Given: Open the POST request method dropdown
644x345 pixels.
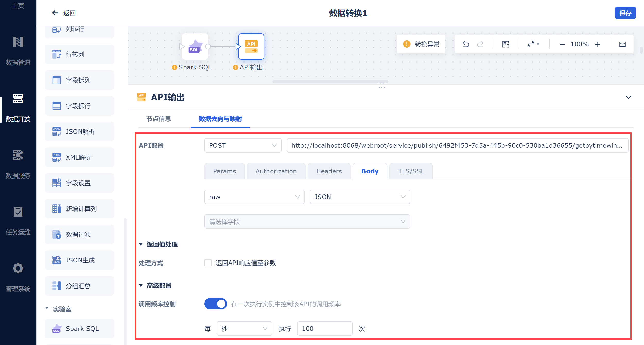Looking at the screenshot, I should pyautogui.click(x=242, y=145).
